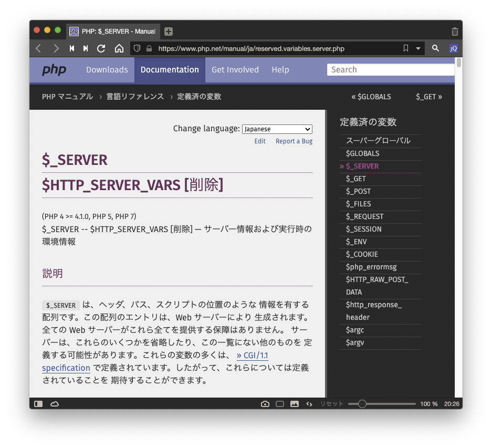Bookmark this page in address bar

406,48
